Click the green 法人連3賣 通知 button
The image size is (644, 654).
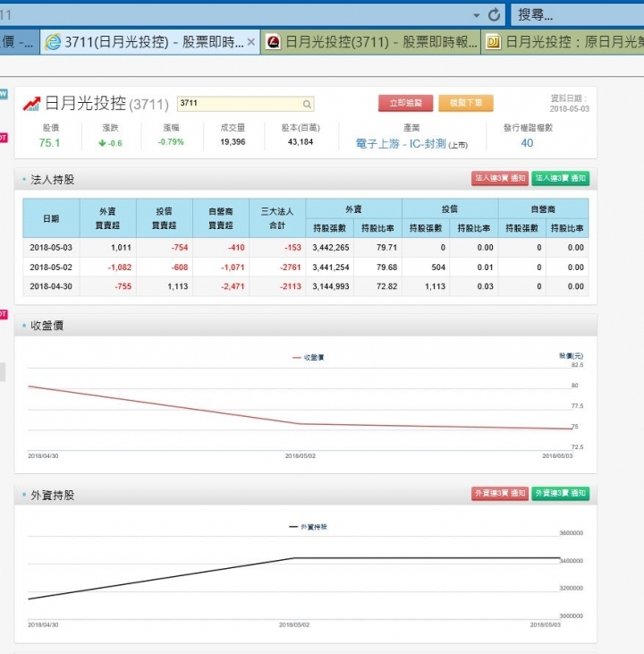560,179
